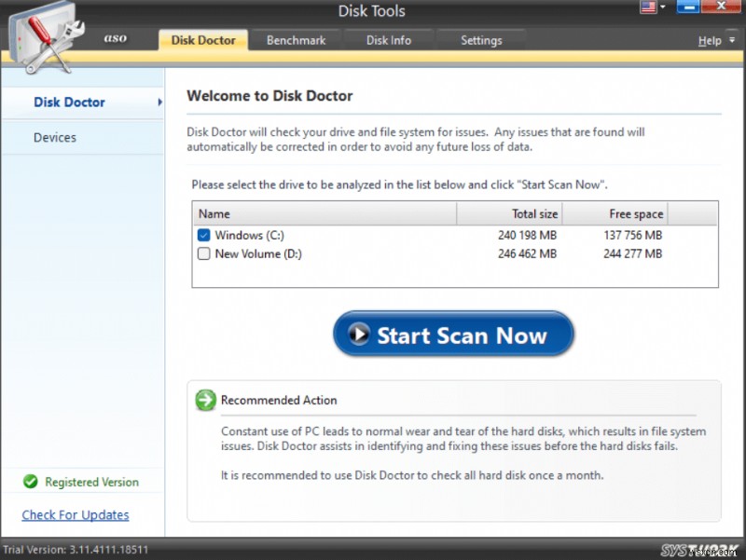Click the green Recommended Action arrow icon

point(205,400)
